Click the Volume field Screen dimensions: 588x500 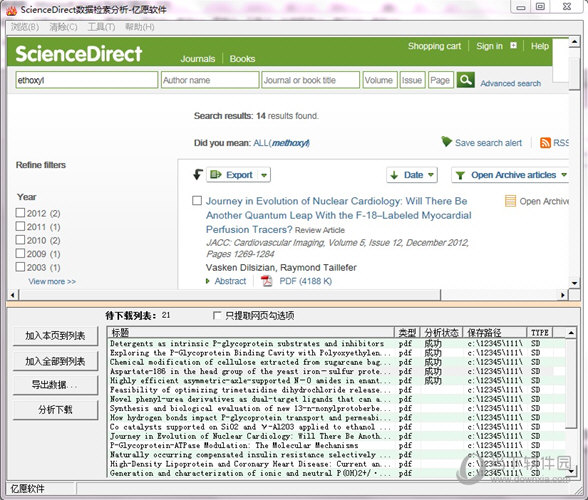point(380,80)
